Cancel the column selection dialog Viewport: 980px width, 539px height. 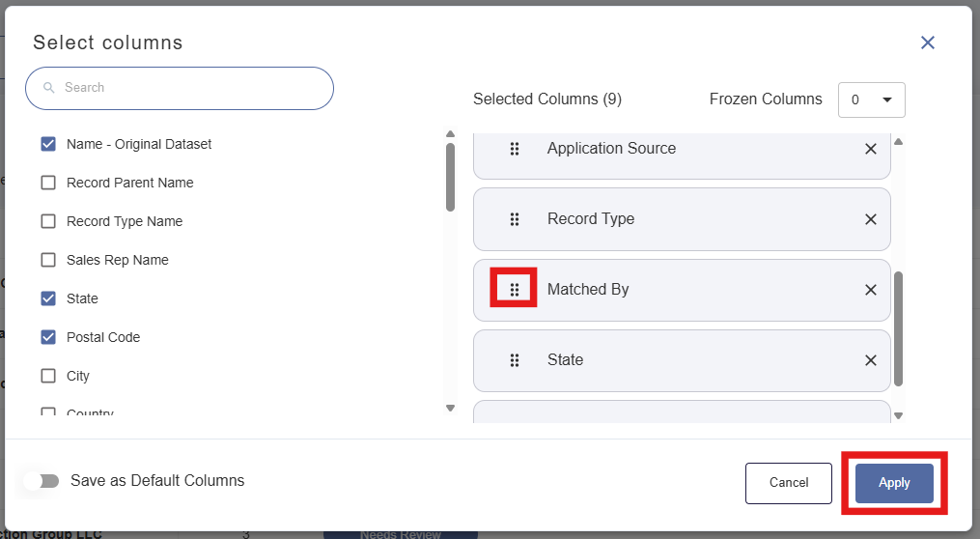point(788,483)
